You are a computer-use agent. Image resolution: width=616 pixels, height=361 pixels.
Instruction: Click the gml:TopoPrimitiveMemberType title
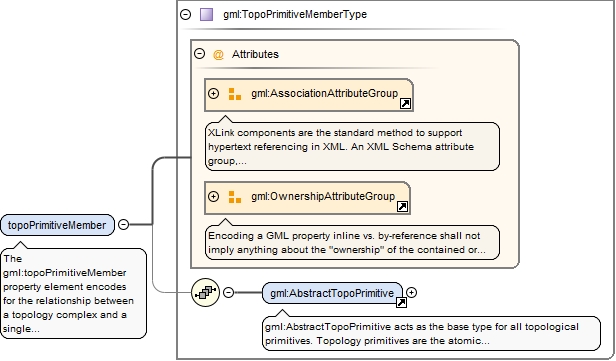[x=295, y=15]
